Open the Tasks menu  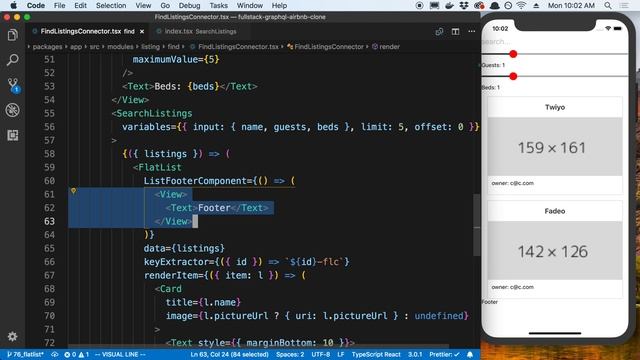[218, 5]
